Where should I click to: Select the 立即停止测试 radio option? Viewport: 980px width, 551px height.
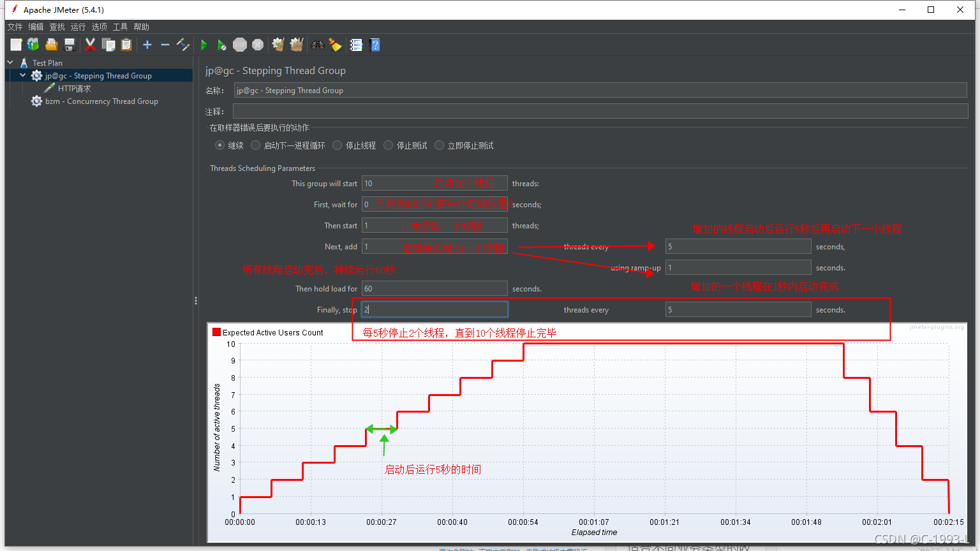[x=439, y=145]
